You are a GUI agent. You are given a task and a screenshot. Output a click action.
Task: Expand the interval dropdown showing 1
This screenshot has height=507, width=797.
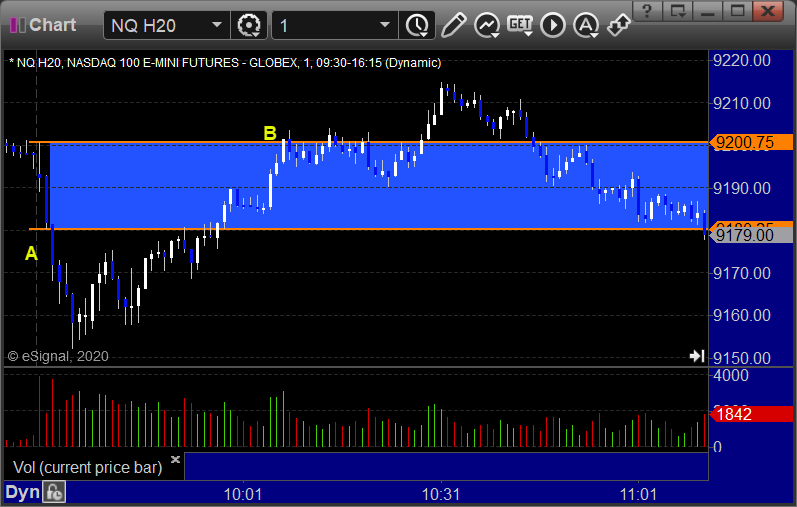click(x=385, y=25)
